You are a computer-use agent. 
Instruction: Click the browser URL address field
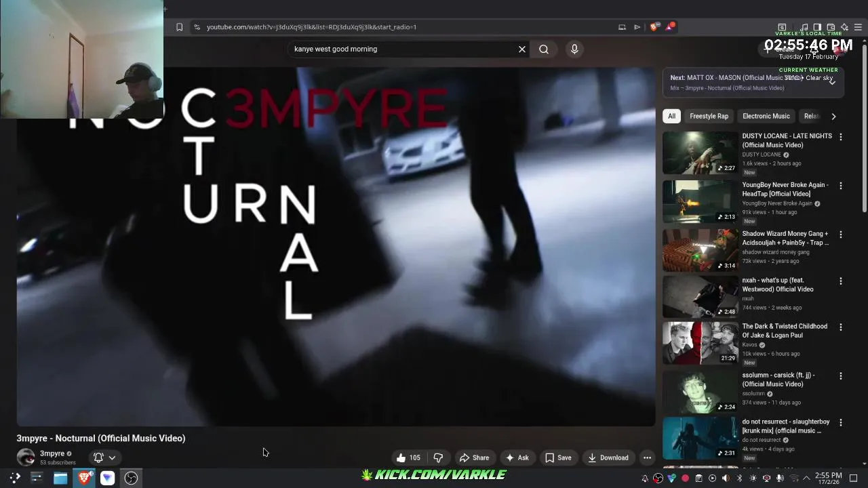pos(407,27)
